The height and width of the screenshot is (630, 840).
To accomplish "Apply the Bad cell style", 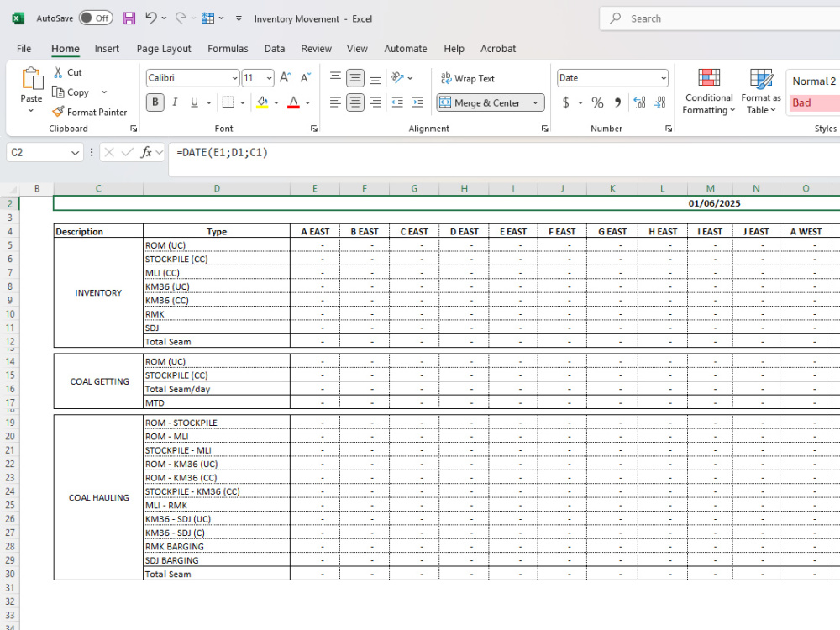I will (x=814, y=102).
